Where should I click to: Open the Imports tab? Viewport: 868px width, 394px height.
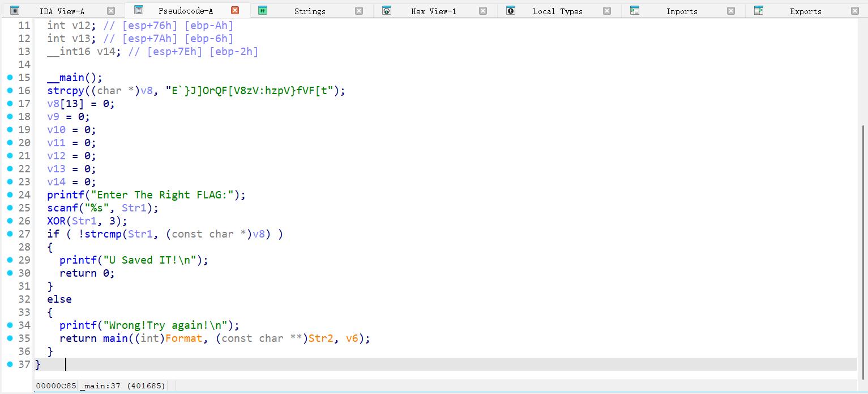[682, 11]
